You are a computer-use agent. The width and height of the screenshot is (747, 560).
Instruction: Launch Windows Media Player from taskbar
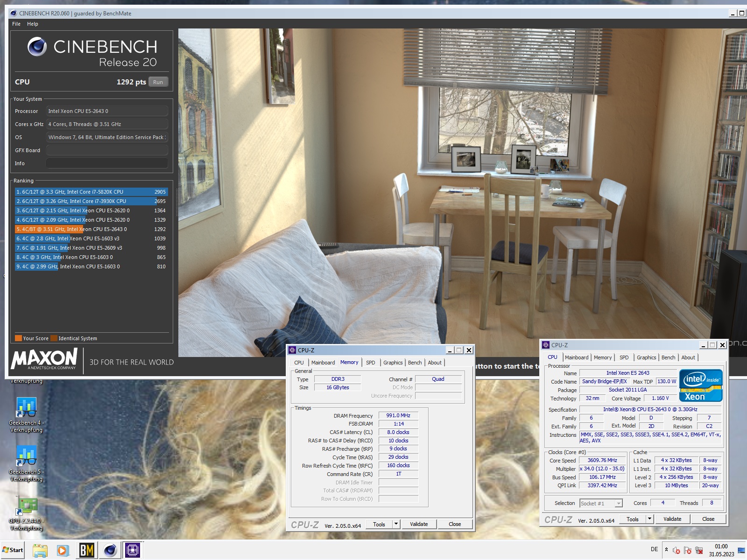(63, 551)
